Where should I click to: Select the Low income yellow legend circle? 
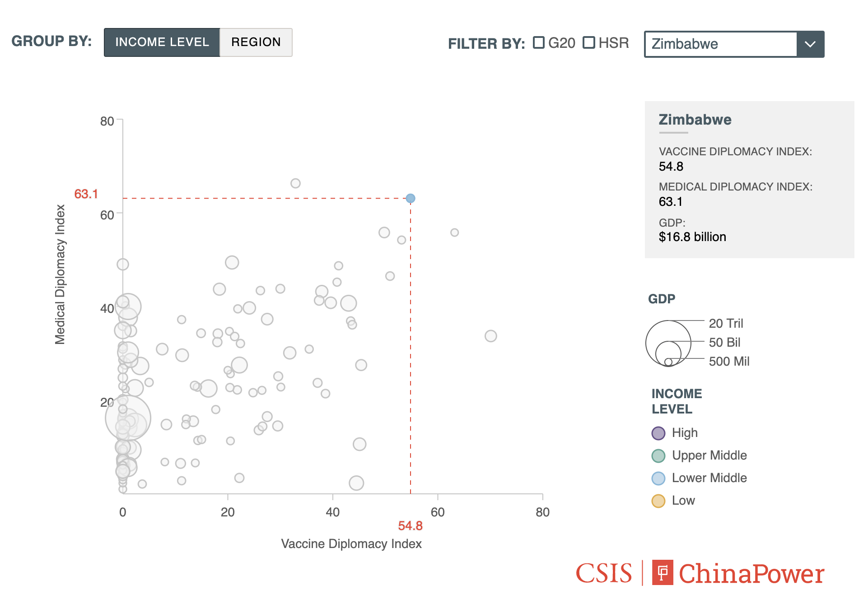click(x=658, y=500)
